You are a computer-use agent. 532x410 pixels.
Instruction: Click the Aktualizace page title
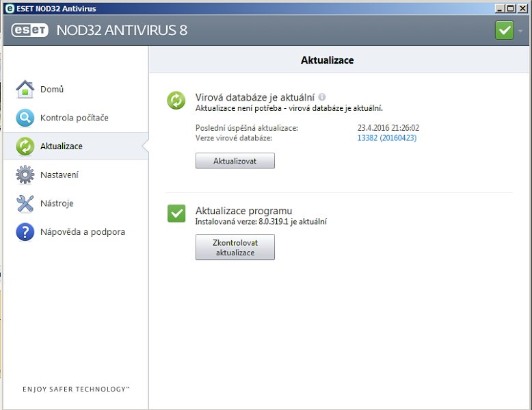[327, 60]
